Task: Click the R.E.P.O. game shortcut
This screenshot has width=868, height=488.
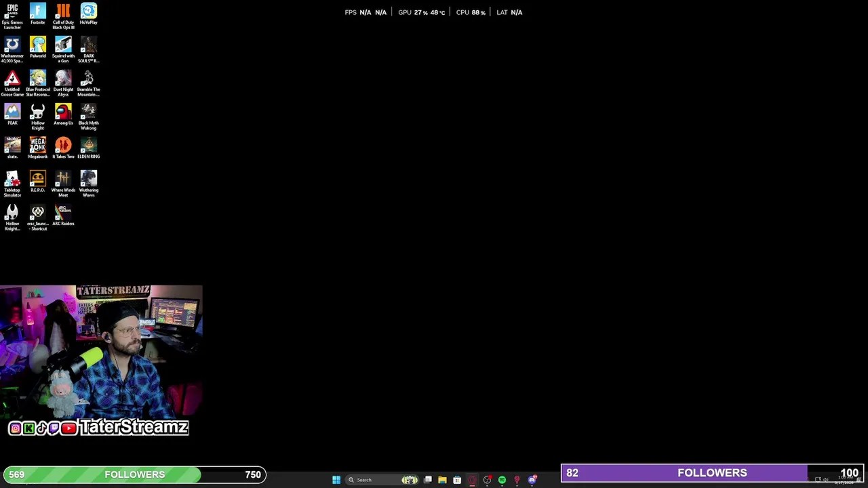Action: (x=38, y=182)
